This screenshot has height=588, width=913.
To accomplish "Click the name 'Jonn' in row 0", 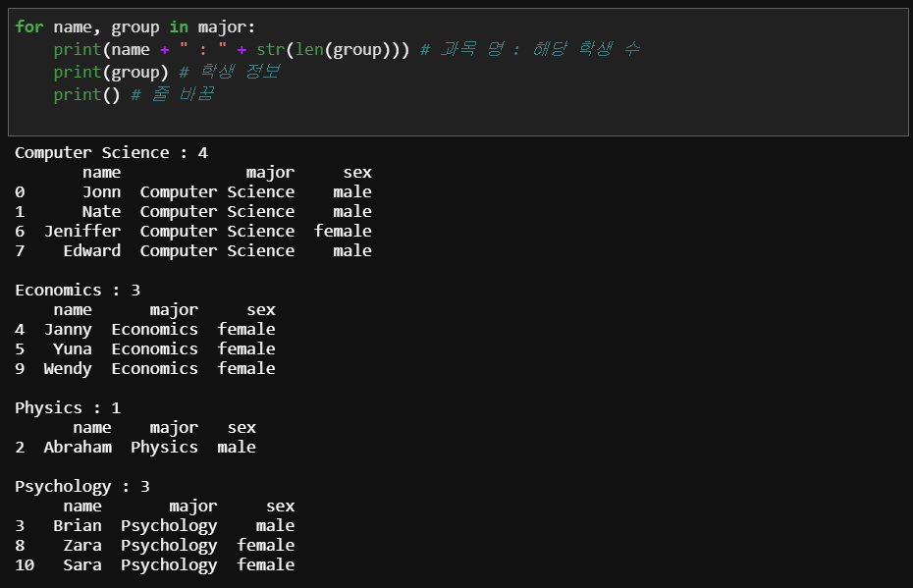I will [101, 192].
